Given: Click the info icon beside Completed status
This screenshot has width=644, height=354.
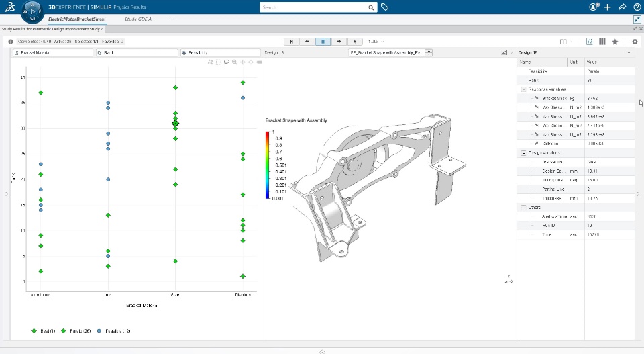Looking at the screenshot, I should tap(11, 42).
